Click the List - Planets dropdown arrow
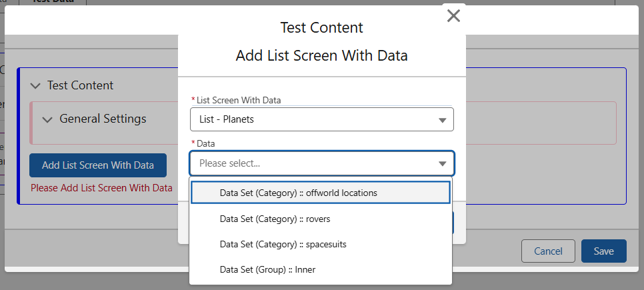 442,121
